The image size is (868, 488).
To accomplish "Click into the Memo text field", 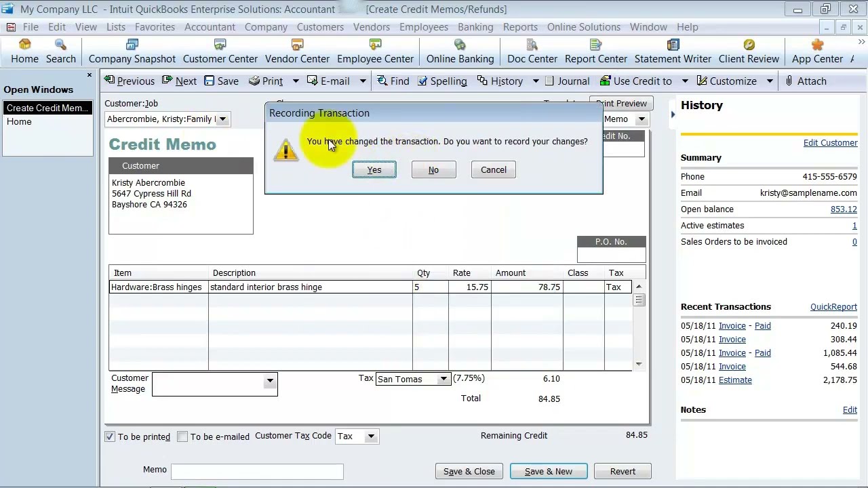I will coord(257,471).
